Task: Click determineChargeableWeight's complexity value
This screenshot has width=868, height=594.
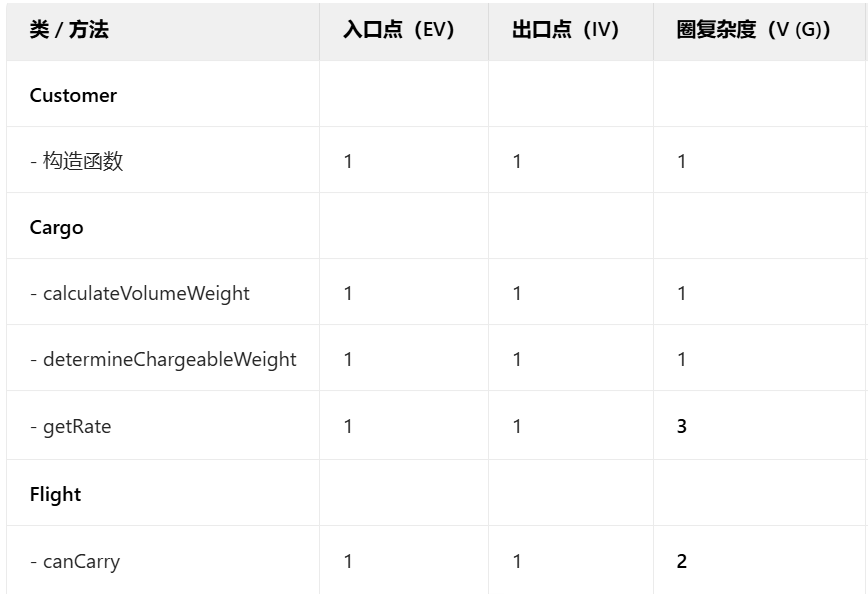Action: coord(681,359)
